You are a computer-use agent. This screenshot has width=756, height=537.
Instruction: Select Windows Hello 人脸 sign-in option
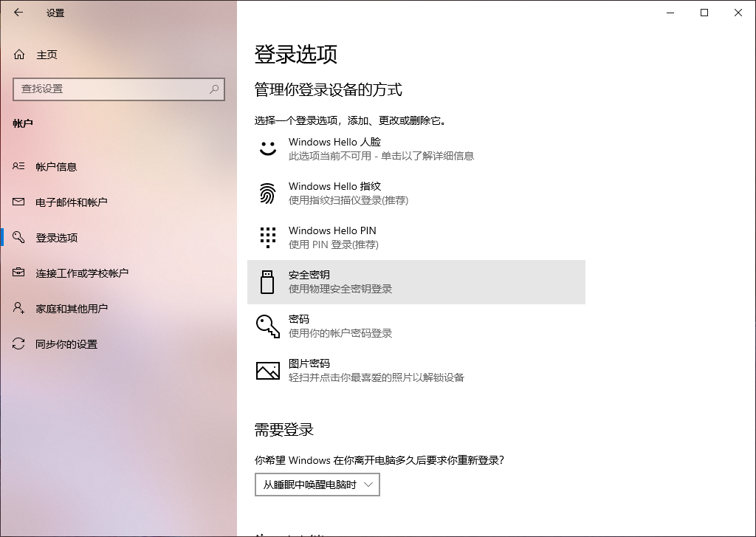pyautogui.click(x=416, y=148)
